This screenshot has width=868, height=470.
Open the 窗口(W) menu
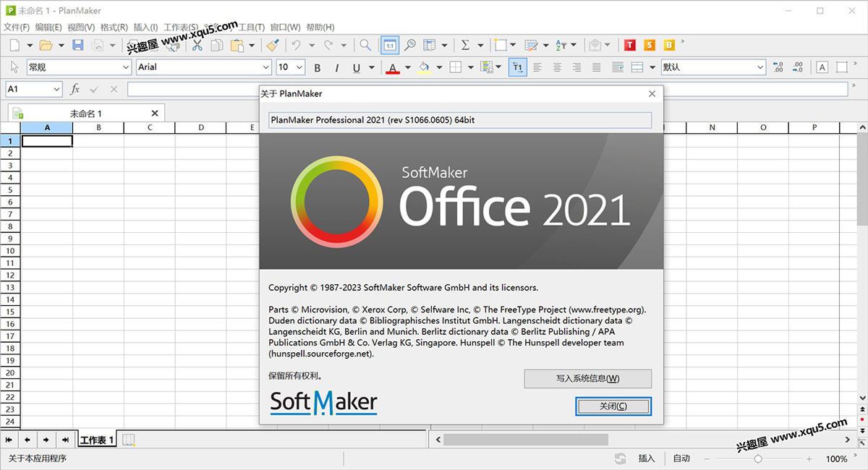pyautogui.click(x=286, y=27)
